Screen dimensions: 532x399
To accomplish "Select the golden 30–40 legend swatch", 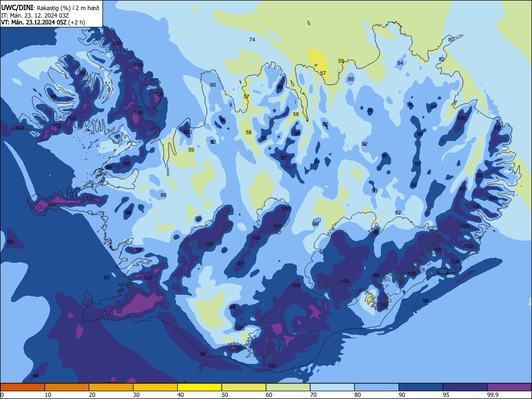I will point(155,387).
